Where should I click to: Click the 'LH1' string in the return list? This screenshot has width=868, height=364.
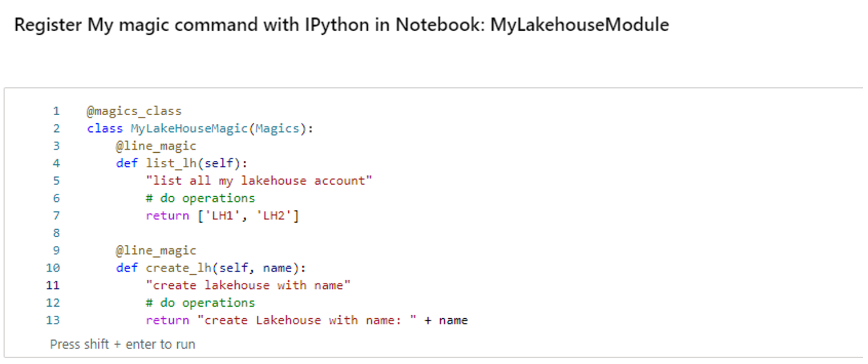(x=222, y=216)
